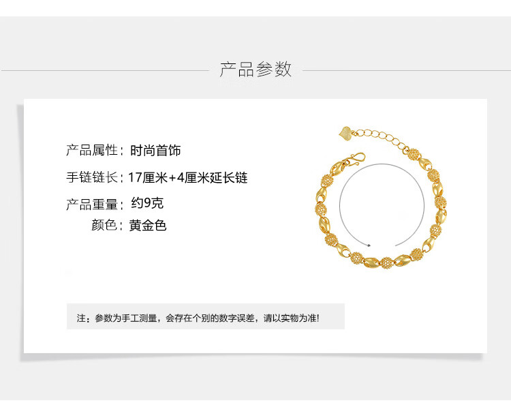The width and height of the screenshot is (511, 420).
Task: Click the 黄金色 color value
Action: pyautogui.click(x=148, y=225)
